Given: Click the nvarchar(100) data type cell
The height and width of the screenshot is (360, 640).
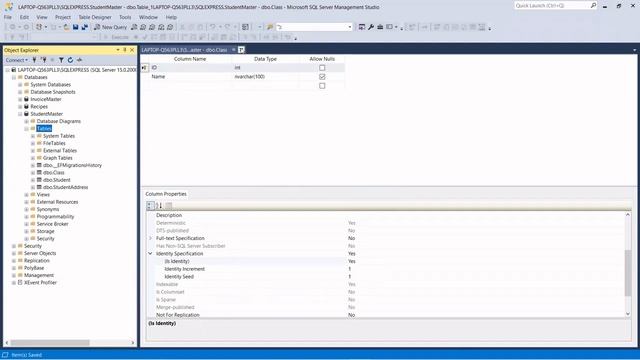Looking at the screenshot, I should click(265, 77).
